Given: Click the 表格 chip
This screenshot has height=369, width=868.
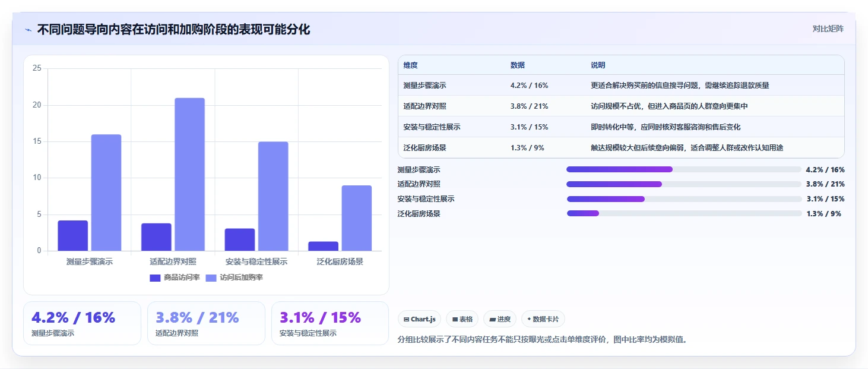Looking at the screenshot, I should click(462, 319).
